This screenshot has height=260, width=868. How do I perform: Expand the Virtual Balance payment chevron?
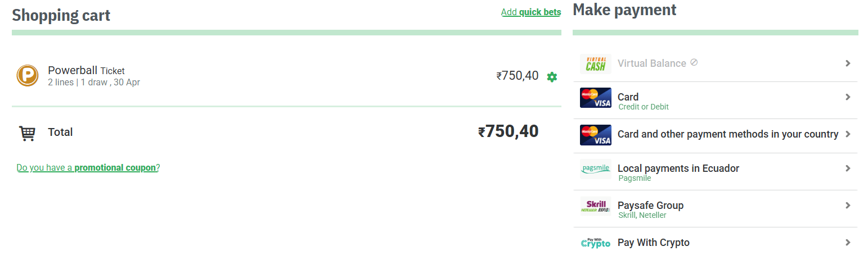[x=848, y=63]
